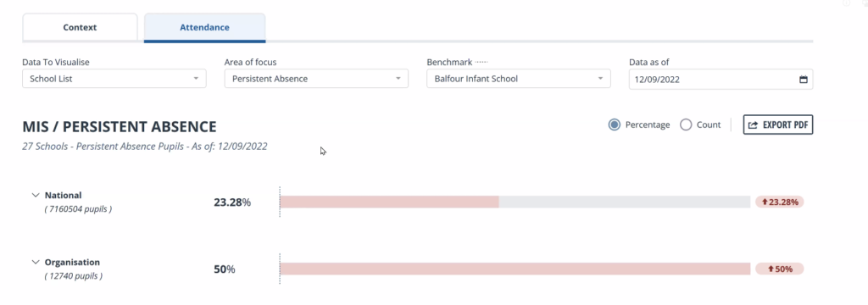Switch to the Context tab
Screen dimensions: 868x305
click(80, 27)
